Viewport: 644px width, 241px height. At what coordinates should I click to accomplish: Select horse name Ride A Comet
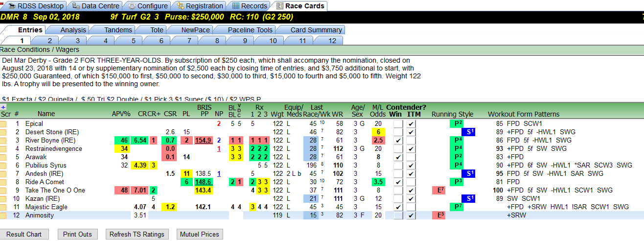pos(44,182)
